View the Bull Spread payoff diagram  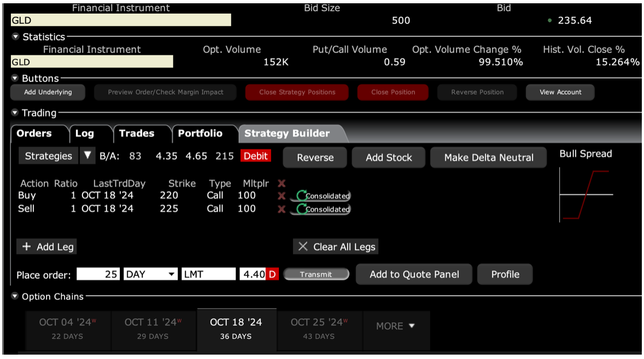(586, 194)
